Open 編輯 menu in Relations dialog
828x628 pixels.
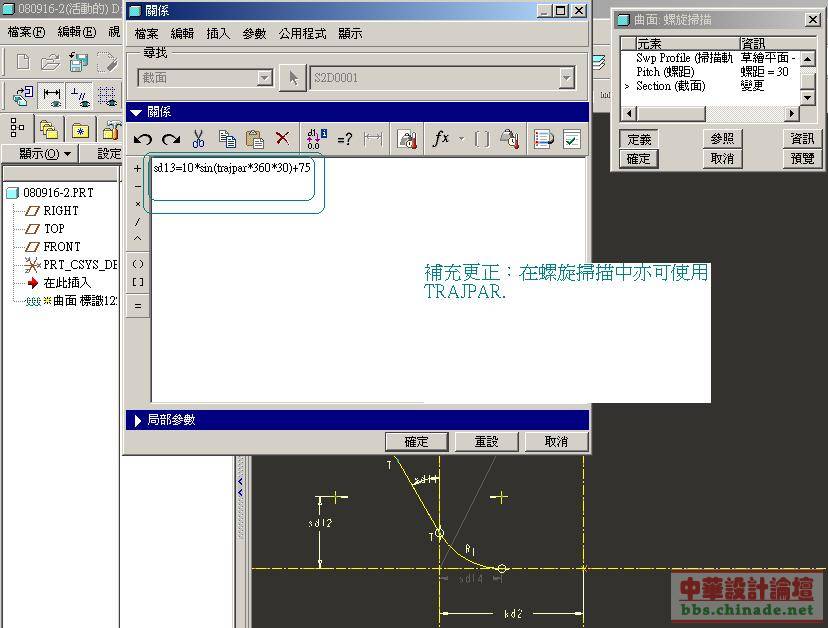click(182, 34)
